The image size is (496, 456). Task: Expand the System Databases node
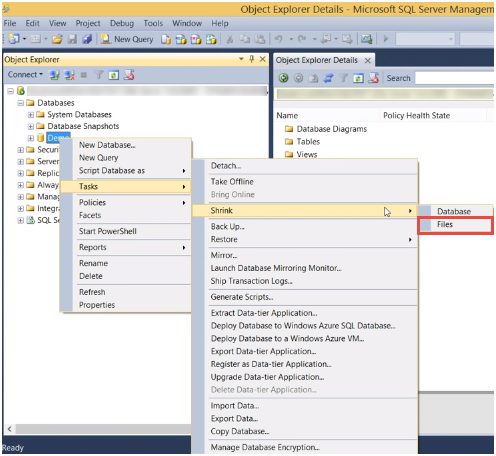click(31, 115)
